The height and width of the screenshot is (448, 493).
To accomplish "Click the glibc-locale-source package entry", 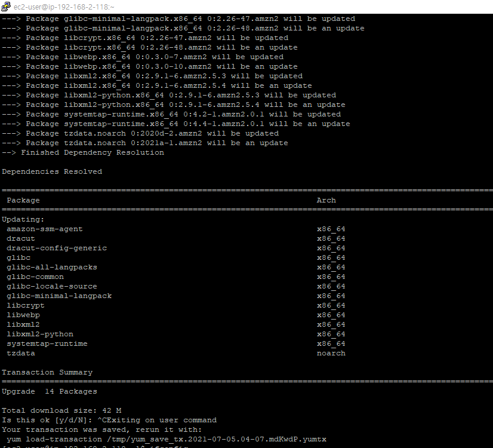I will point(52,286).
